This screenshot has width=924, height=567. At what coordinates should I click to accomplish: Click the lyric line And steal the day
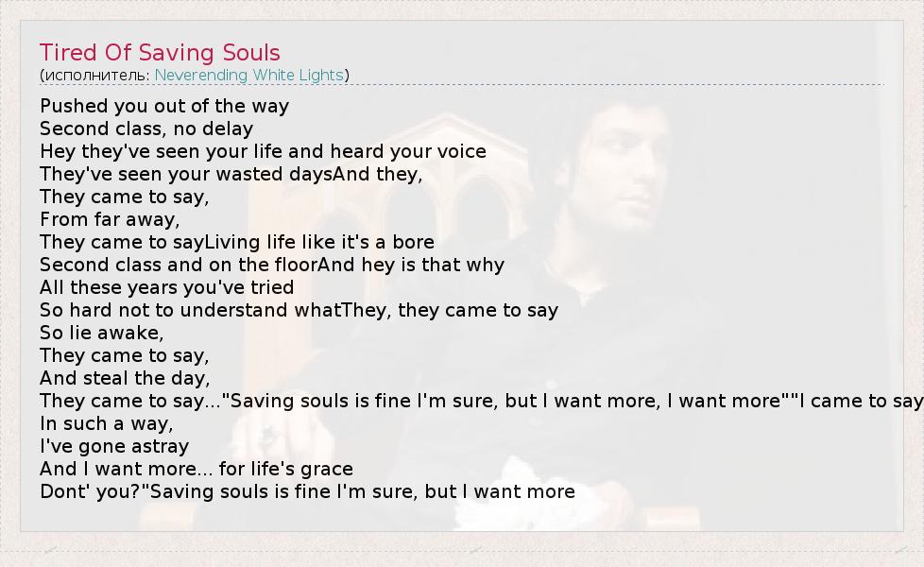pyautogui.click(x=125, y=378)
